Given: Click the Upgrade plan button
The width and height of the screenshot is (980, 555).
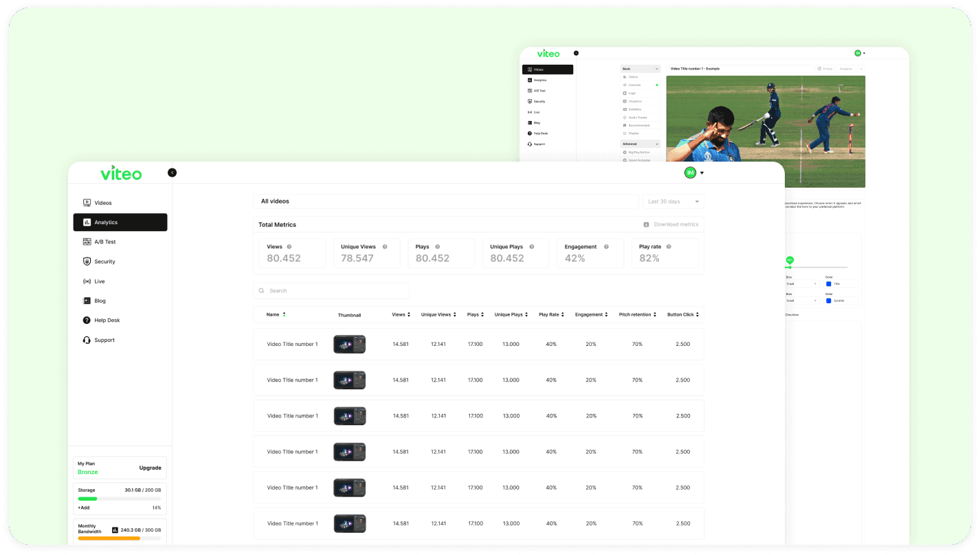Looking at the screenshot, I should [x=150, y=468].
